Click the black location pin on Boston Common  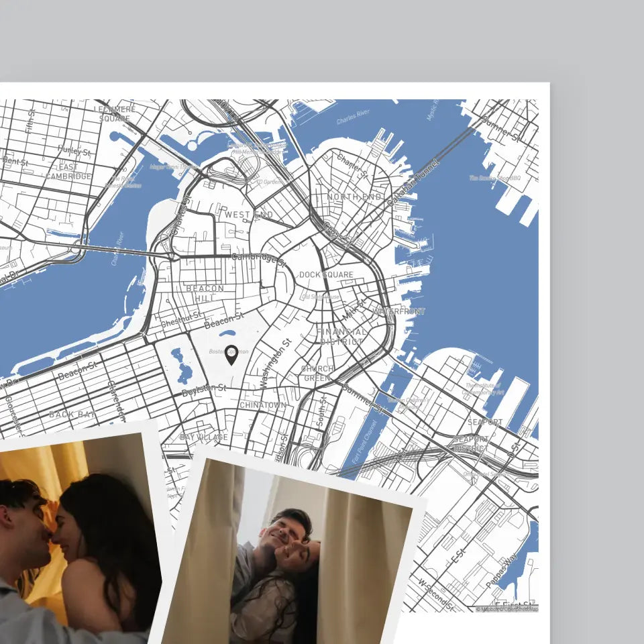point(231,354)
